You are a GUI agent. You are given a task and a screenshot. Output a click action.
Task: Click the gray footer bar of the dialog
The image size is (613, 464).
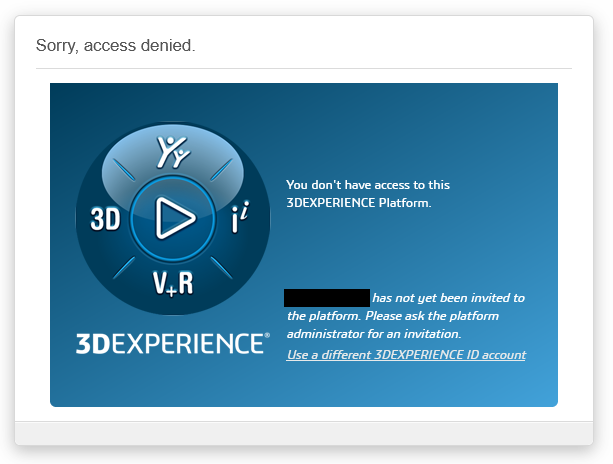[304, 432]
